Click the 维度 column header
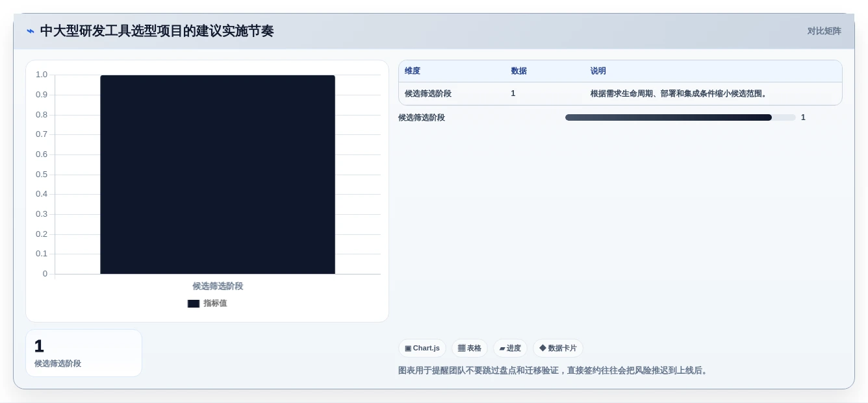The height and width of the screenshot is (403, 868). pos(413,71)
